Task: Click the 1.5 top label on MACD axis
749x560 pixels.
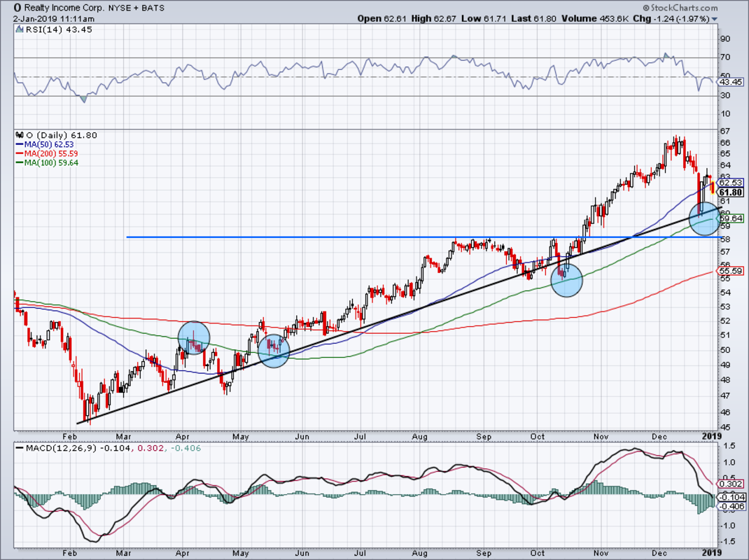Action: [x=728, y=446]
